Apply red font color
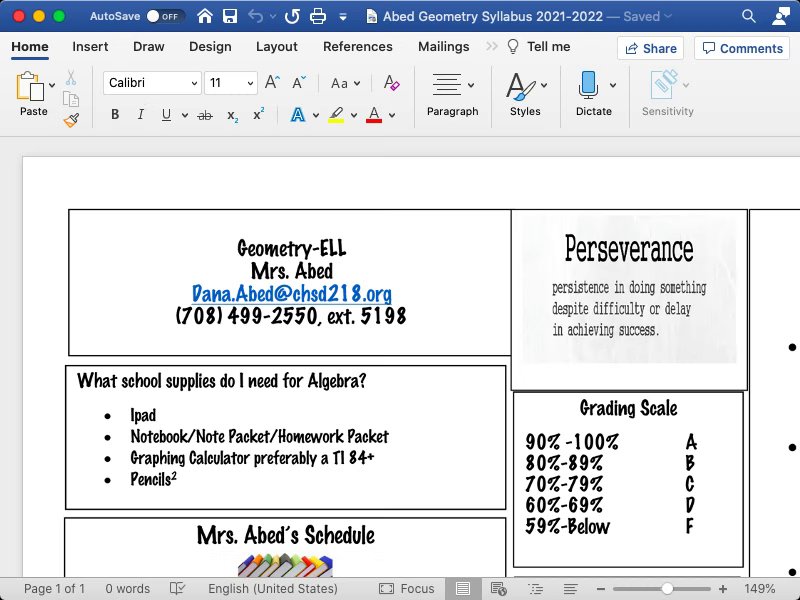The image size is (800, 600). (374, 115)
